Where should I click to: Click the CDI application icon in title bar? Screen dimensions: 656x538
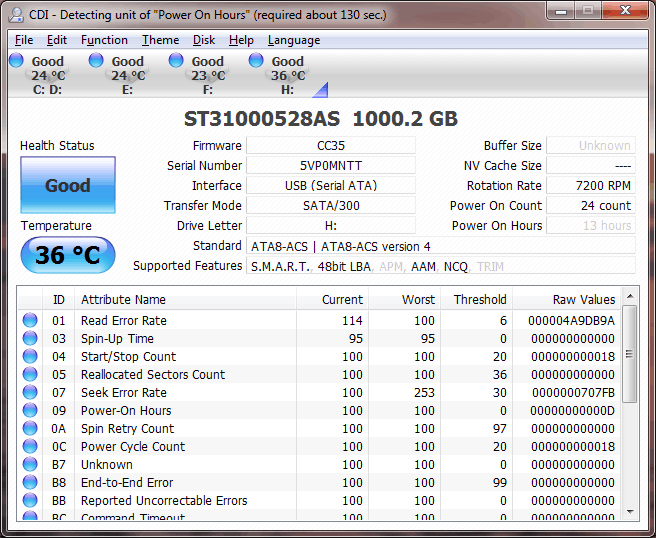point(16,15)
